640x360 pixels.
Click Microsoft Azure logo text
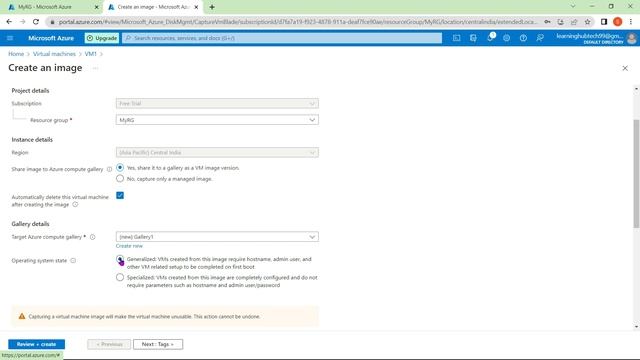(x=51, y=38)
